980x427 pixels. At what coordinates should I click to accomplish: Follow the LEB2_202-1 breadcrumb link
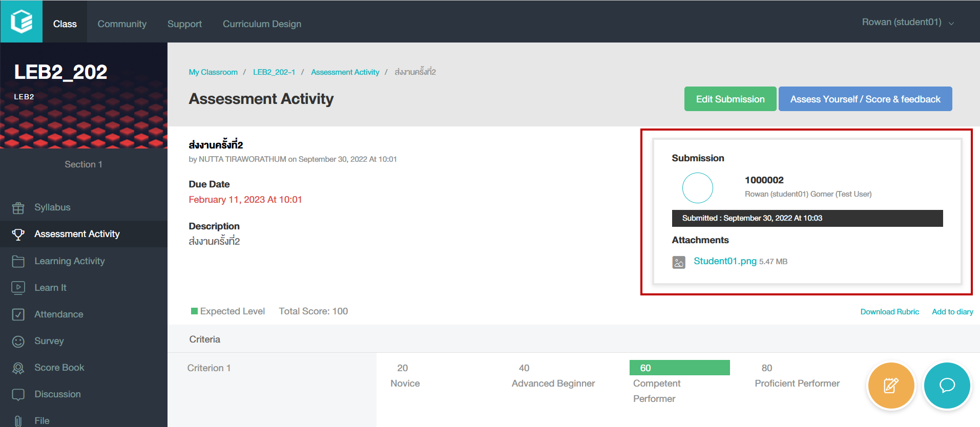(x=274, y=72)
